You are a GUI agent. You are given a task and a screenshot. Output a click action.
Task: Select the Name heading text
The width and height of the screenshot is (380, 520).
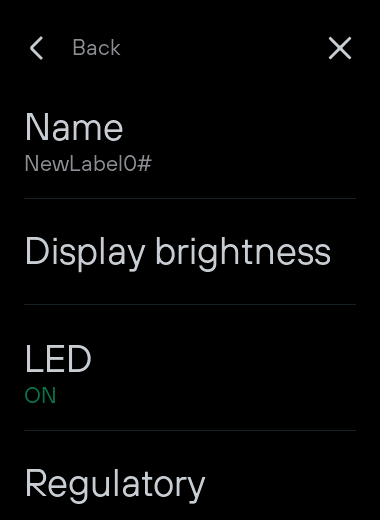tap(74, 127)
